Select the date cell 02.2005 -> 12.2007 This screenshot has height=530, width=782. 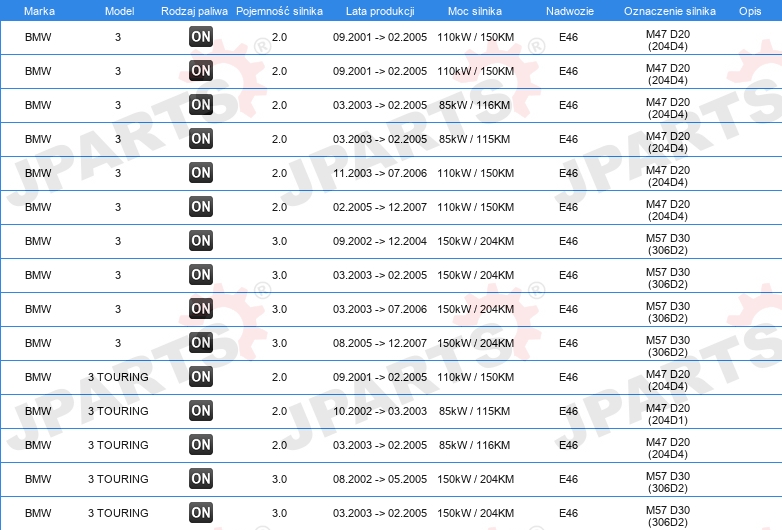coord(380,207)
